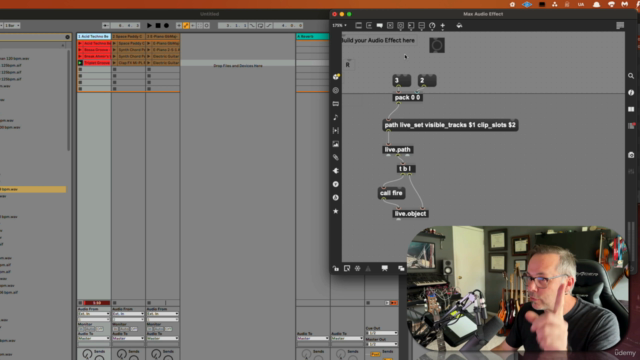Open Snapshots camera icon in Max sidebar
The image size is (640, 360).
point(631,155)
